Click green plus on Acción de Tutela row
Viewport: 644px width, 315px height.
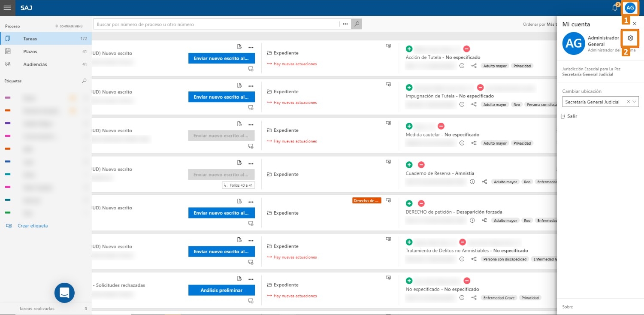point(409,49)
